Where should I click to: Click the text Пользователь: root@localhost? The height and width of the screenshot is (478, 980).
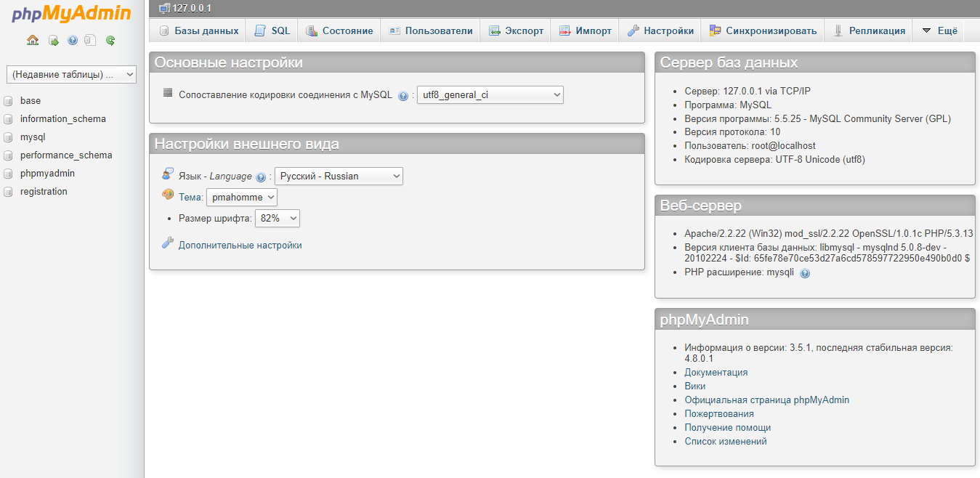point(750,146)
